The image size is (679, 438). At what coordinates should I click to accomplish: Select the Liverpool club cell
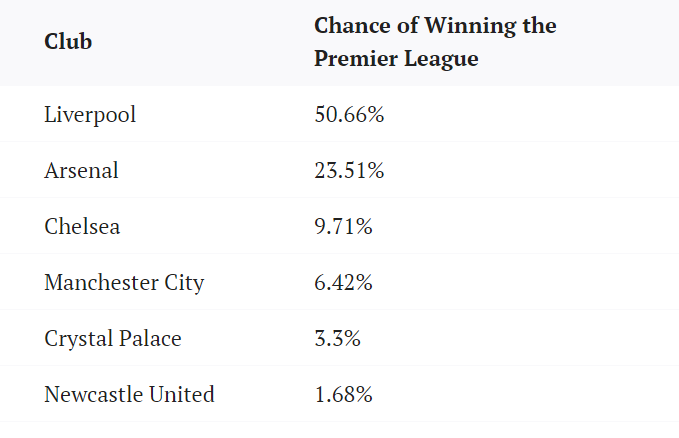[90, 114]
